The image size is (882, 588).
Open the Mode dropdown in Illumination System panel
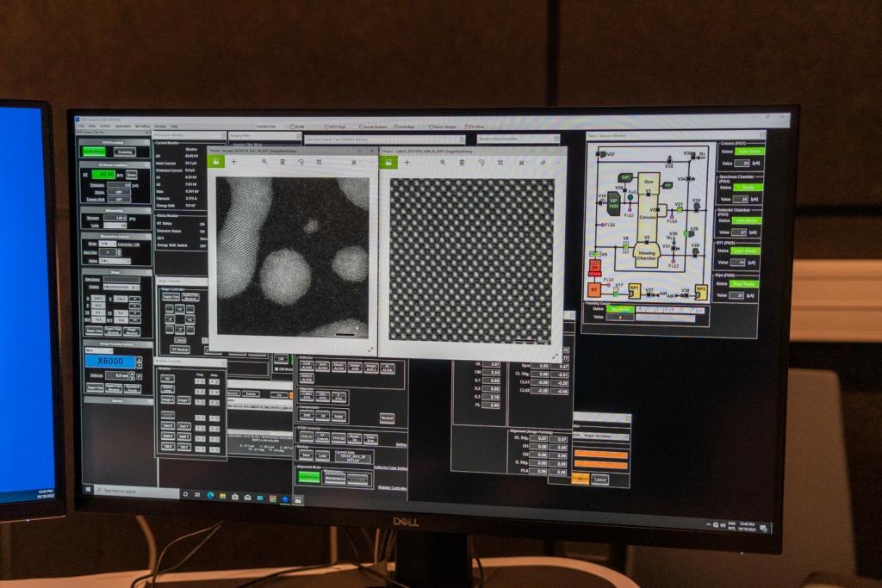coord(107,244)
